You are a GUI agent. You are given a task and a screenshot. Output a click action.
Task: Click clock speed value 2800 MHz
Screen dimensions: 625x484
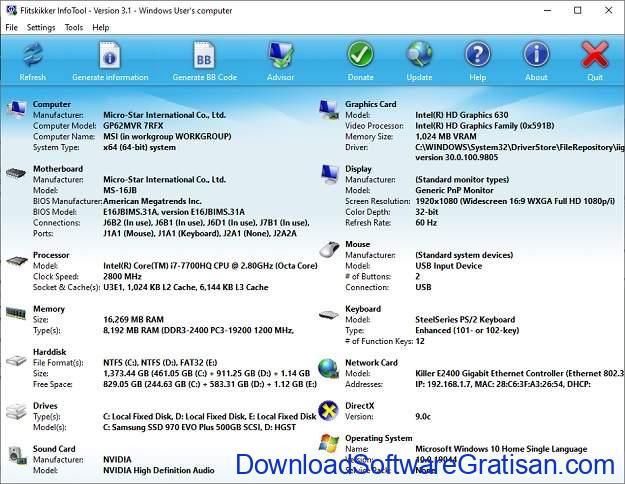point(122,276)
